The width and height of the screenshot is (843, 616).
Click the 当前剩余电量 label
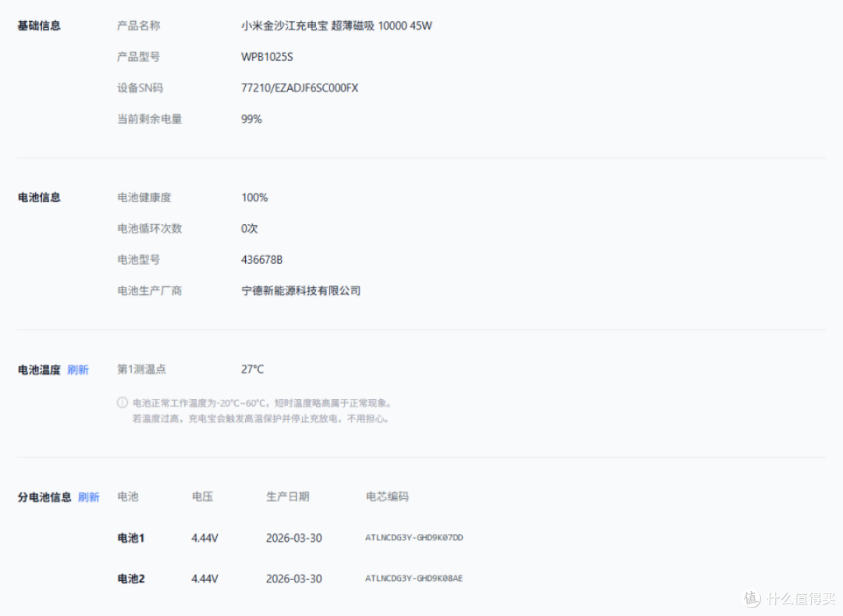(x=149, y=119)
